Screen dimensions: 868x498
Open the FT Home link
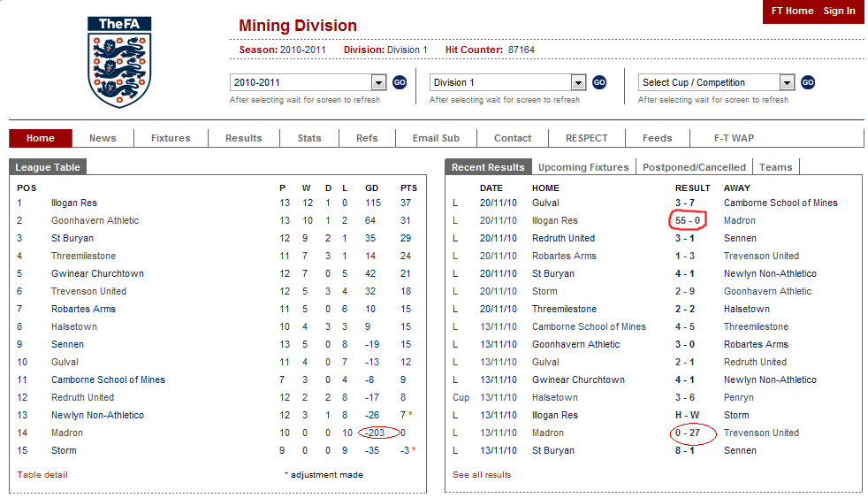pos(792,11)
